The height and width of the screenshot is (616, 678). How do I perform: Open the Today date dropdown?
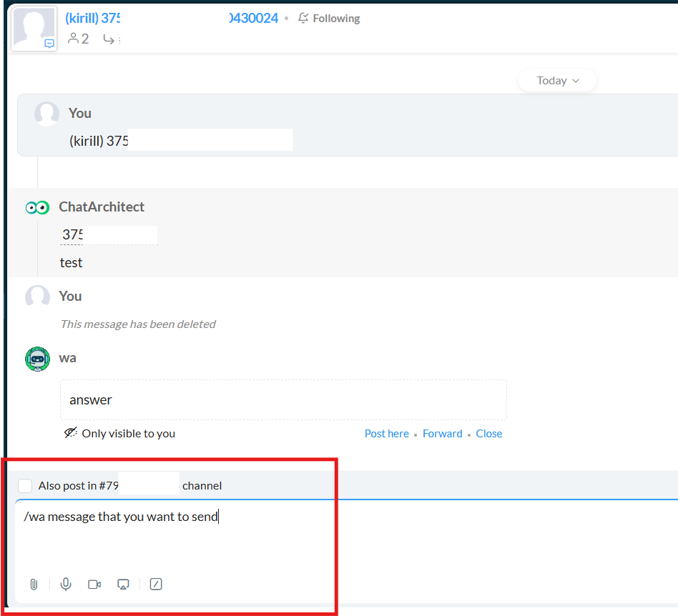click(557, 81)
